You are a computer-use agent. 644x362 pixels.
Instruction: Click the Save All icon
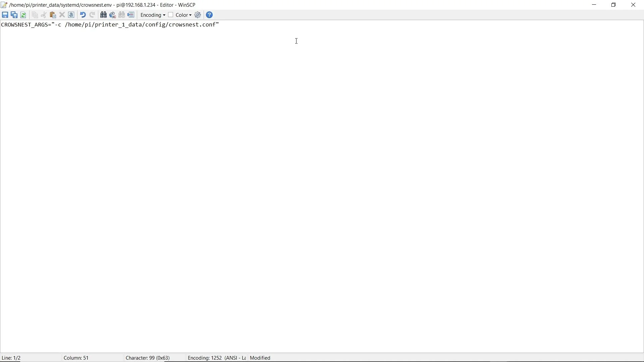coord(14,15)
